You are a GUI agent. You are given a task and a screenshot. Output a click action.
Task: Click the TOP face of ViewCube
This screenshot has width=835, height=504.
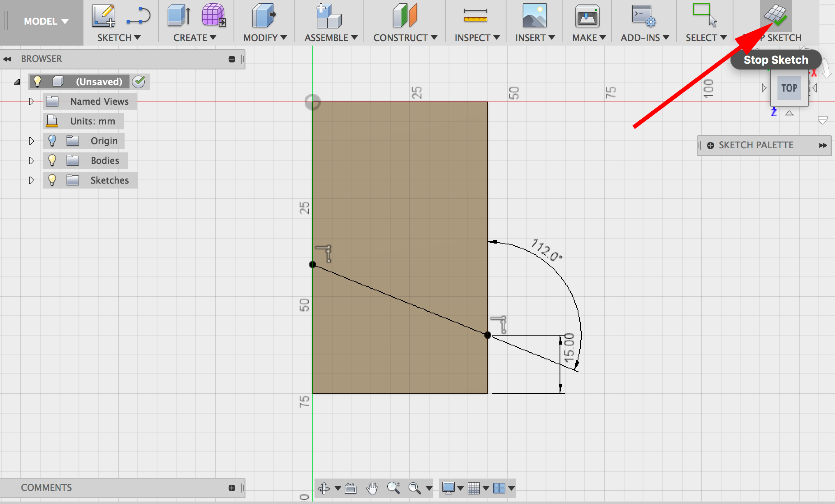pyautogui.click(x=789, y=88)
